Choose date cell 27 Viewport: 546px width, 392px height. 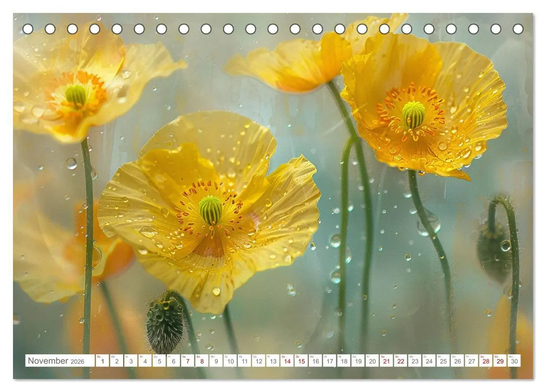tap(471, 360)
